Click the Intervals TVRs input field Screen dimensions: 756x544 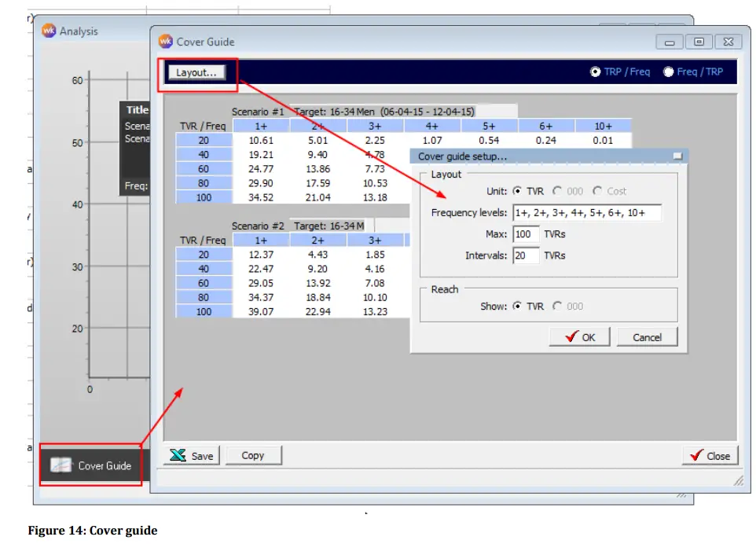(526, 255)
